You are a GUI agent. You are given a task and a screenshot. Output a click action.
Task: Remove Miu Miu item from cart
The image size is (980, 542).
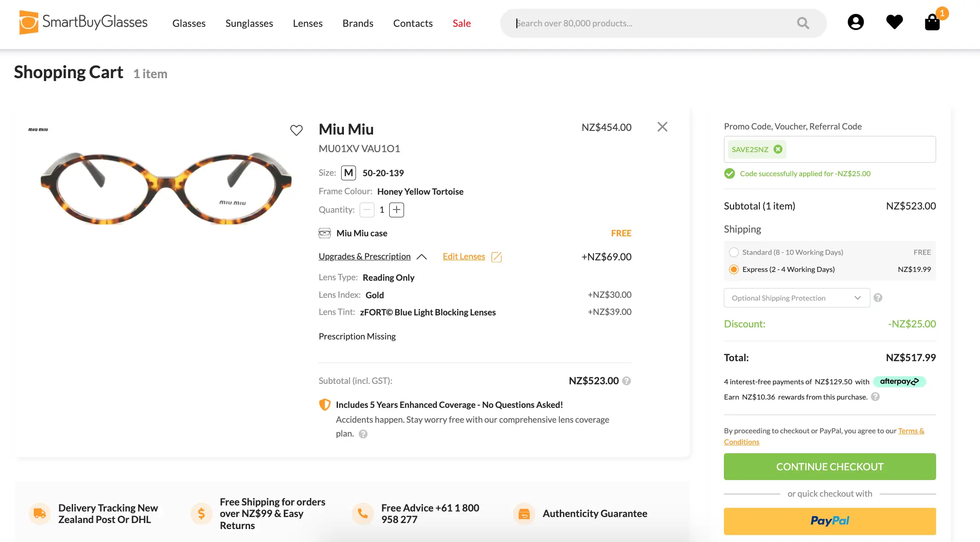click(x=662, y=127)
